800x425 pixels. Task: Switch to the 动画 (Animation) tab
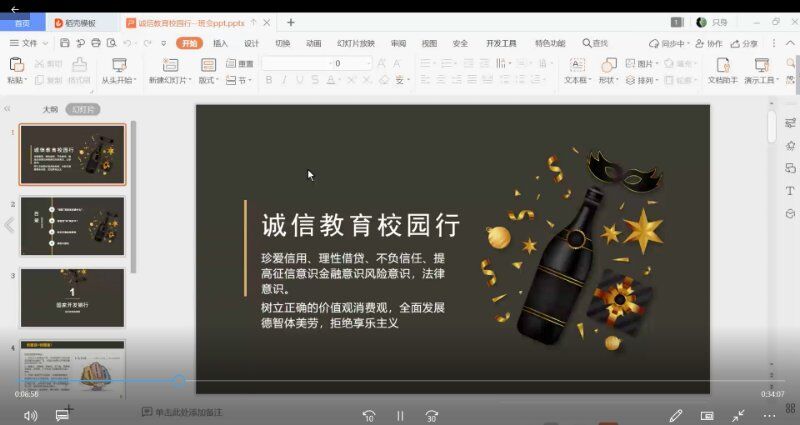(313, 43)
